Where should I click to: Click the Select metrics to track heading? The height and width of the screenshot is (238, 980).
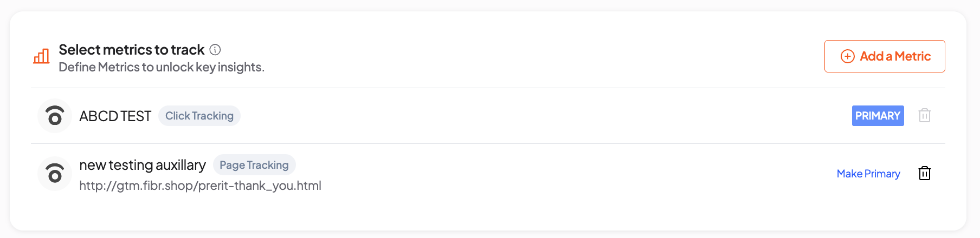click(x=131, y=50)
